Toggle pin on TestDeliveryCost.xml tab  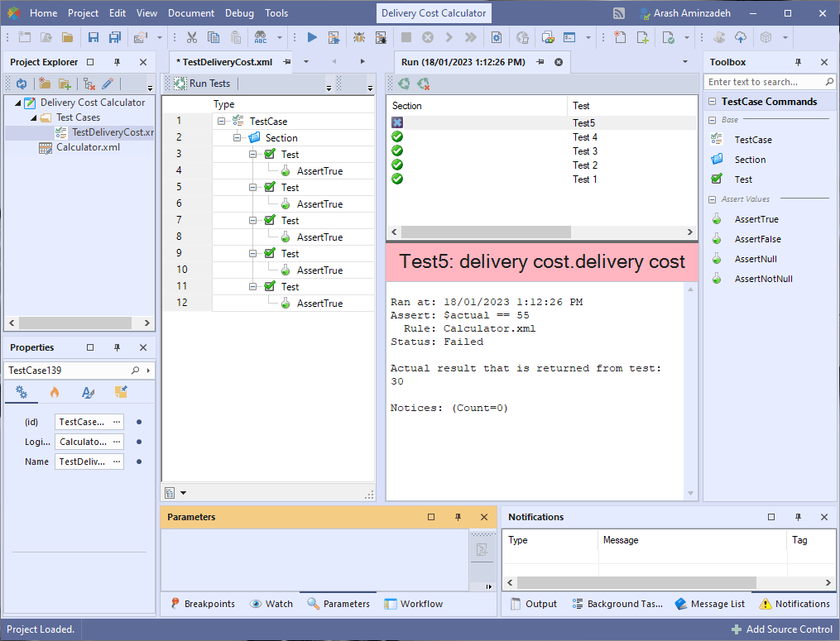pos(287,62)
